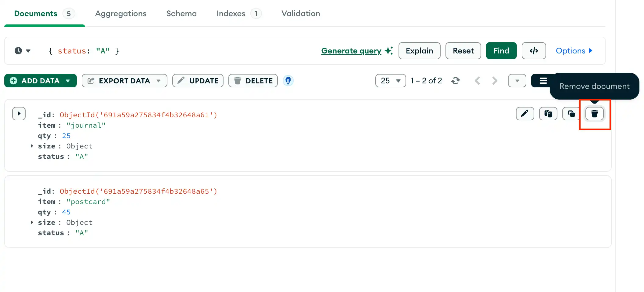Click the lightbulb insights icon beside DELETE

tap(288, 81)
